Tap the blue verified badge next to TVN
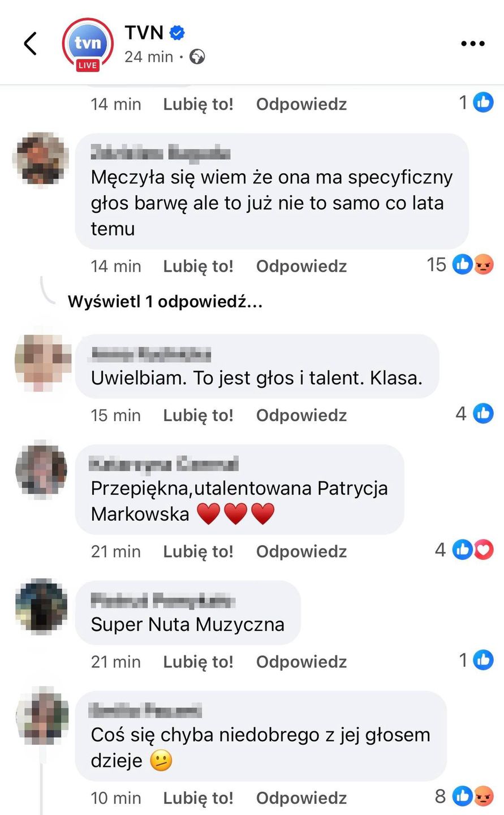504x815 pixels. click(177, 33)
